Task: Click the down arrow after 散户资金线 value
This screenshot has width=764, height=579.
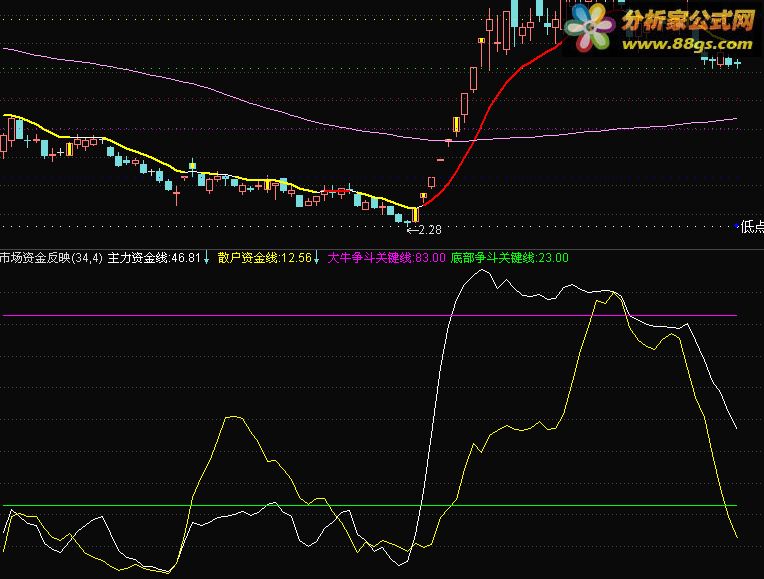Action: pyautogui.click(x=317, y=258)
